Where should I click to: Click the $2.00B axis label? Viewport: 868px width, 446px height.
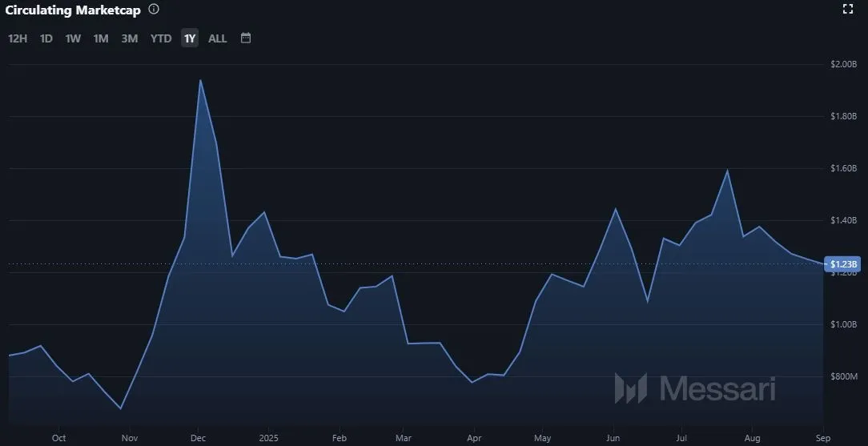coord(844,64)
